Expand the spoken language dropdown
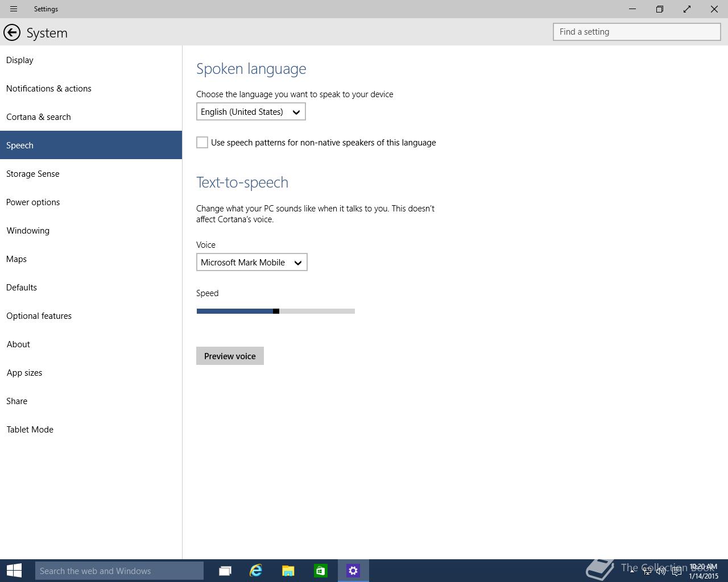728x582 pixels. tap(251, 111)
